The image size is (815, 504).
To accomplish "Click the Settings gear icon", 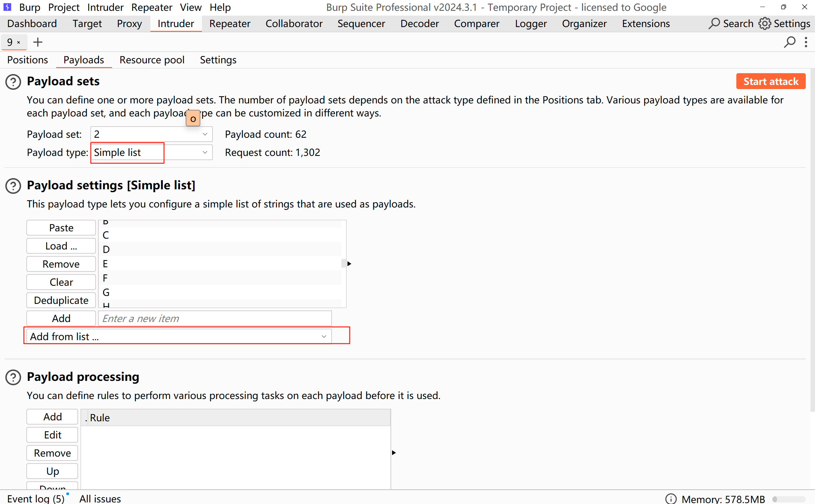I will coord(764,24).
